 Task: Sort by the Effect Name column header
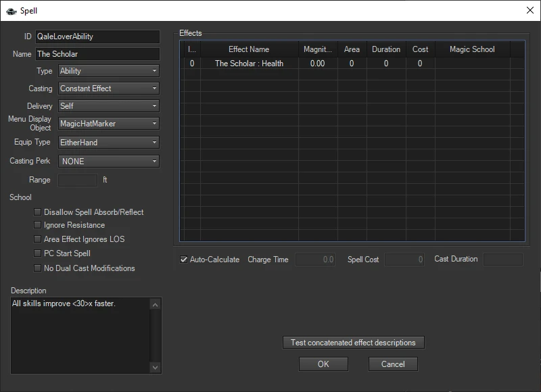249,49
